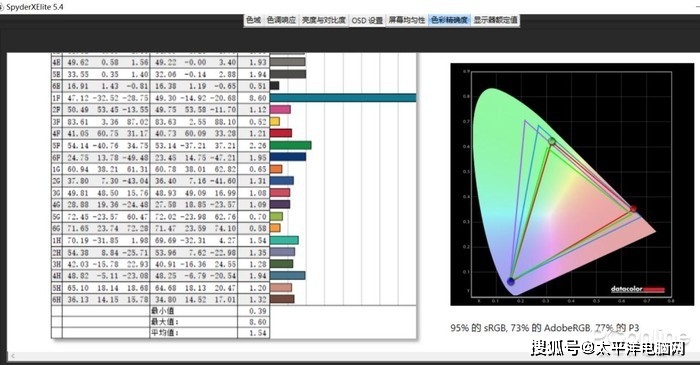
Task: Click the 平均值 result cell showing 1.54
Action: coord(254,333)
